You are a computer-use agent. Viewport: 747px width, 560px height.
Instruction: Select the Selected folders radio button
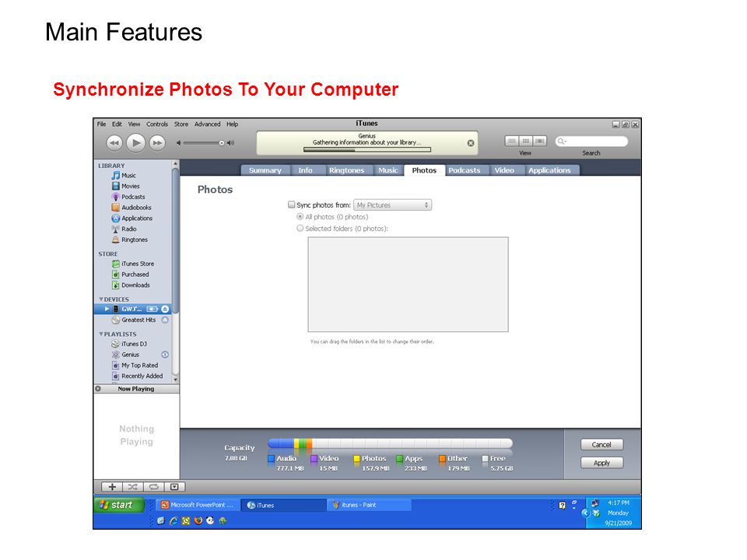click(x=300, y=229)
